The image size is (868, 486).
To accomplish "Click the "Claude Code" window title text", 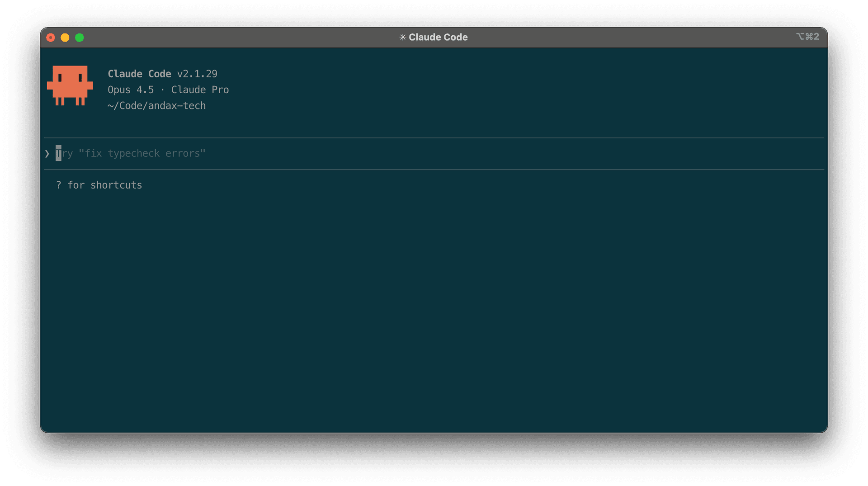I will (438, 38).
